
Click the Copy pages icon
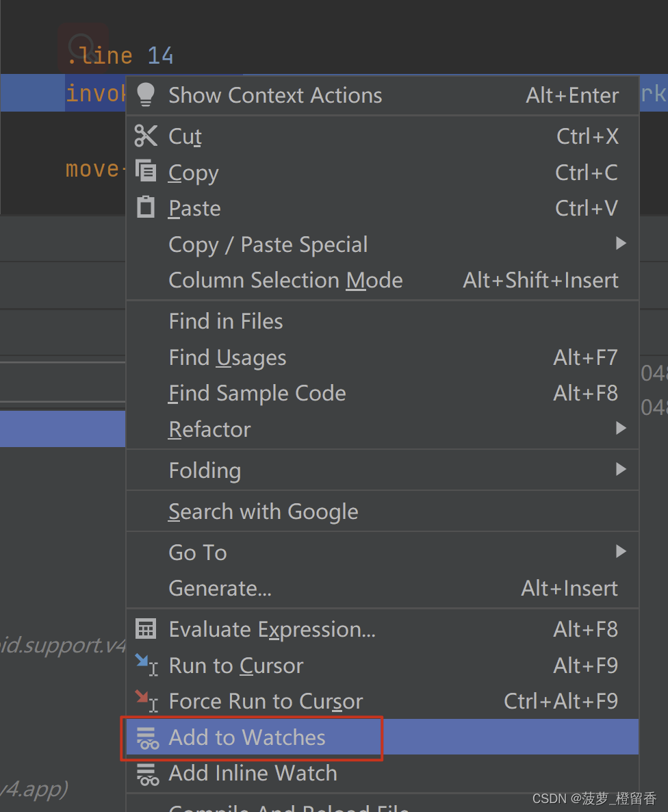[x=146, y=171]
